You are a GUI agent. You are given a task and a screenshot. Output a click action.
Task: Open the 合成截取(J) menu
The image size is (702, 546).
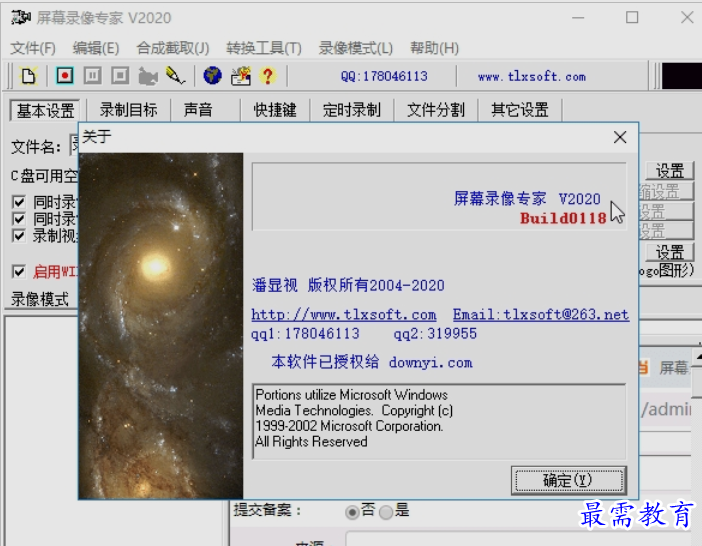tap(173, 48)
